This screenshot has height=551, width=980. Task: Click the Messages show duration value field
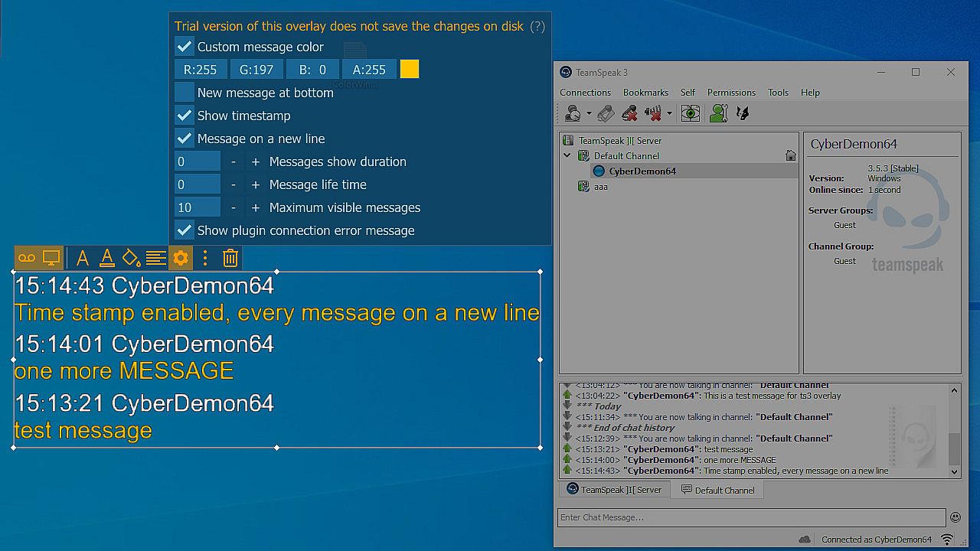198,161
